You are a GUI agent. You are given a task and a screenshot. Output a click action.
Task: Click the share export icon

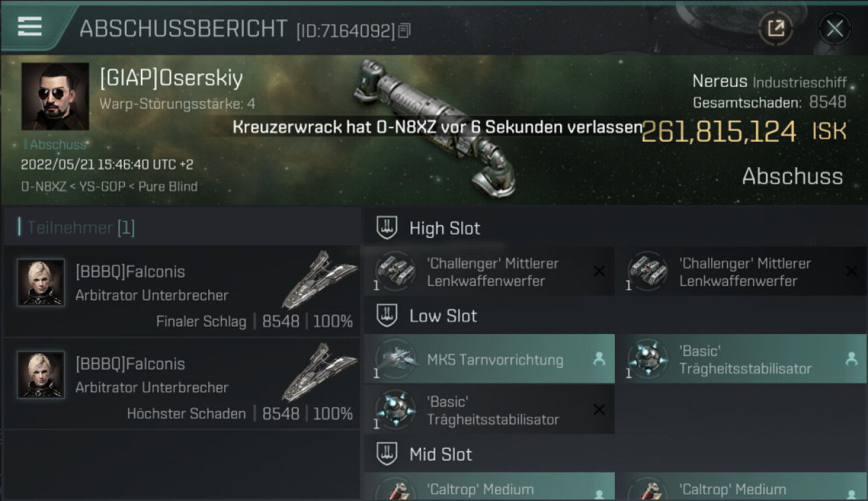[776, 28]
